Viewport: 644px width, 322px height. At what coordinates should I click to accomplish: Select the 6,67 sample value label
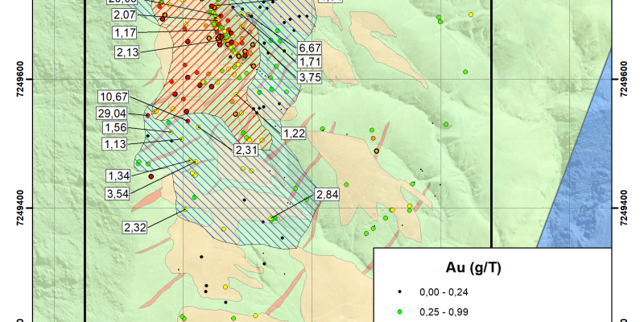[311, 47]
